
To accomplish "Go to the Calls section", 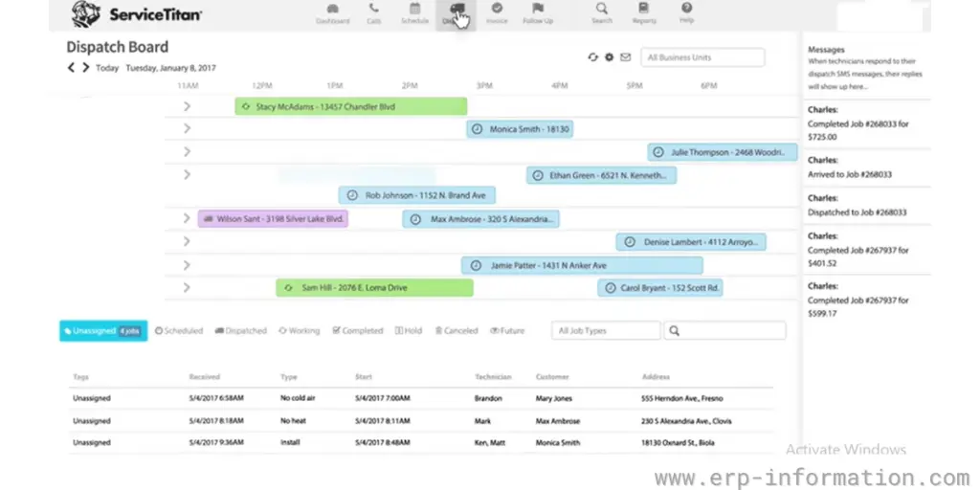I will tap(374, 13).
